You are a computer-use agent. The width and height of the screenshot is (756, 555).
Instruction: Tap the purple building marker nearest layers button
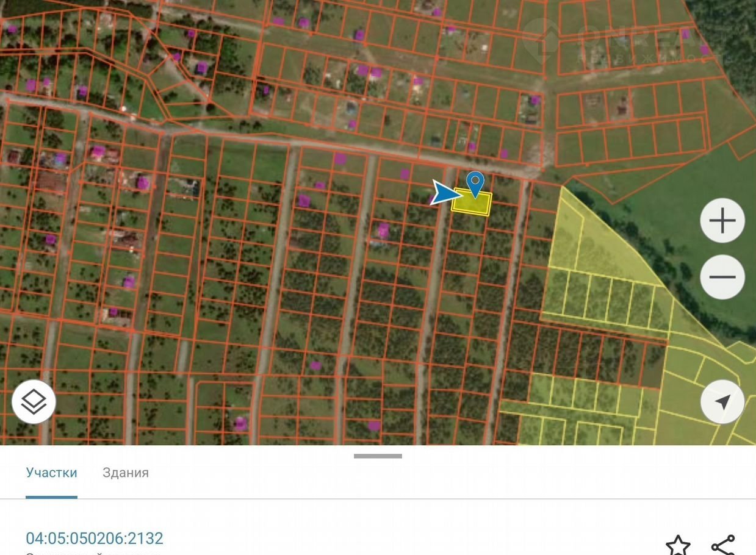pos(113,312)
